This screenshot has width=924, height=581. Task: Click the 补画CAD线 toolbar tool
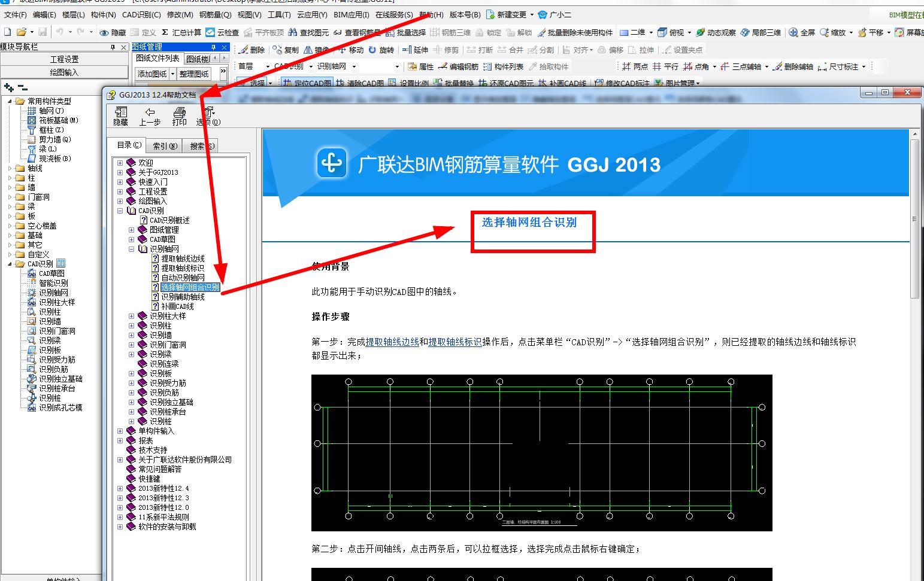(562, 83)
